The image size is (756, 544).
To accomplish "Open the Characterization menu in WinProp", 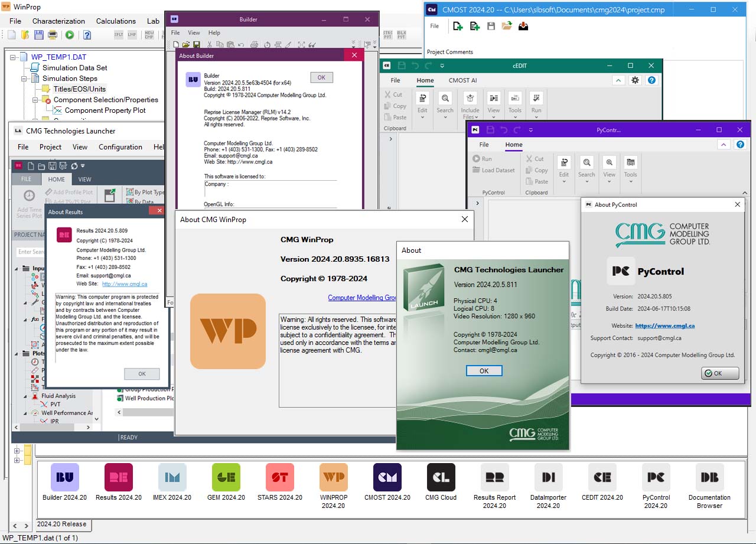I will tap(58, 21).
